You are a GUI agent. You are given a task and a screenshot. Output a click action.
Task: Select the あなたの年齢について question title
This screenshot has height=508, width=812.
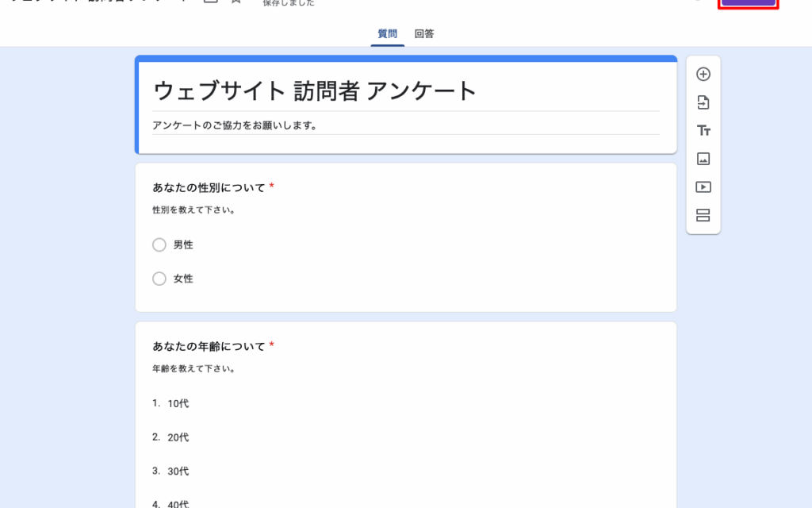[209, 346]
